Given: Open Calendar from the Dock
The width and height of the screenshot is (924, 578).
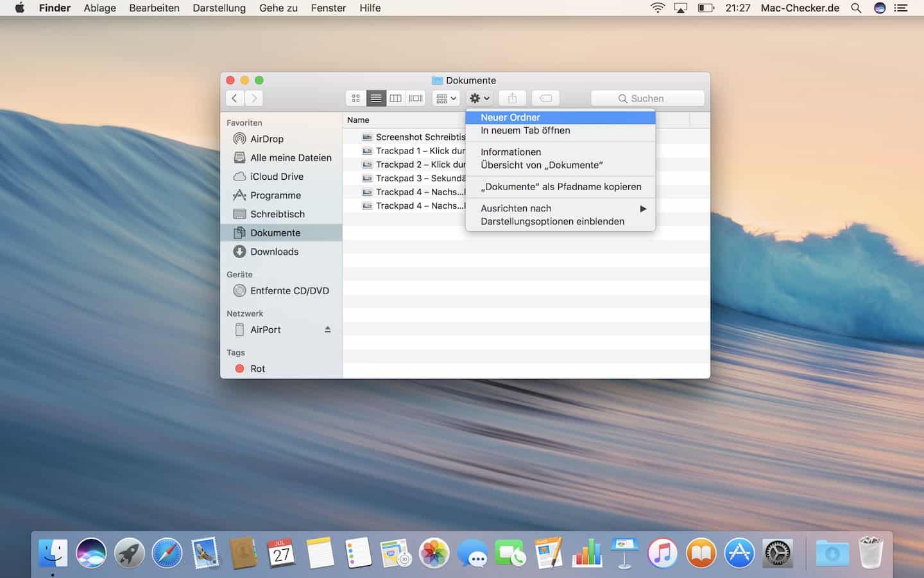Looking at the screenshot, I should pos(282,553).
